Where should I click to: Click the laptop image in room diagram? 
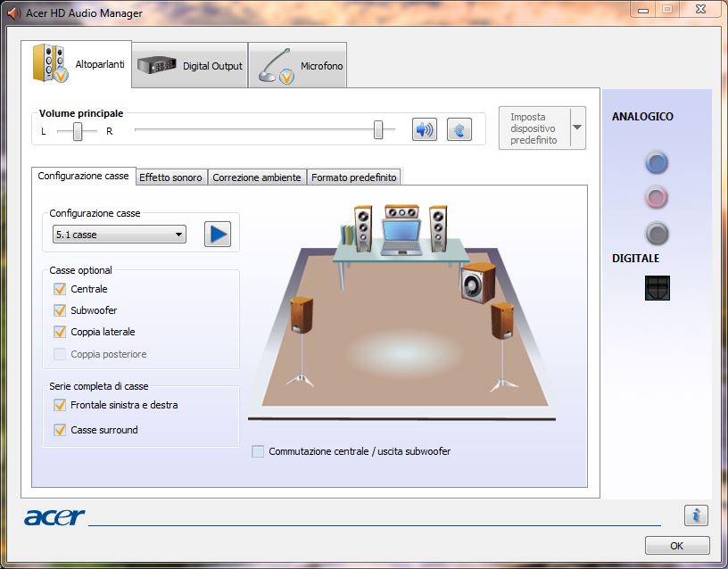(401, 237)
